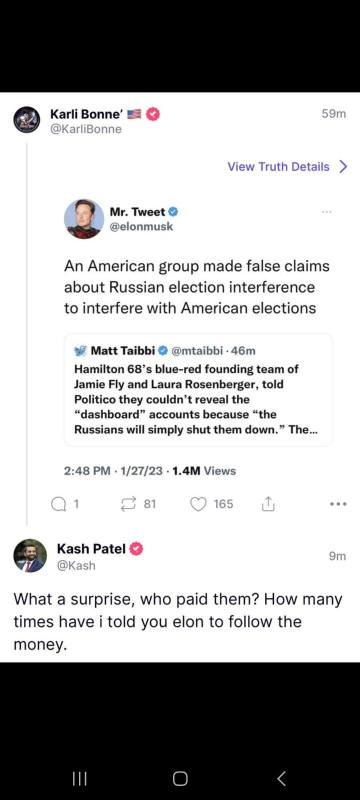The image size is (360, 800).
Task: Tap the ReTruth arrows icon
Action: [126, 505]
